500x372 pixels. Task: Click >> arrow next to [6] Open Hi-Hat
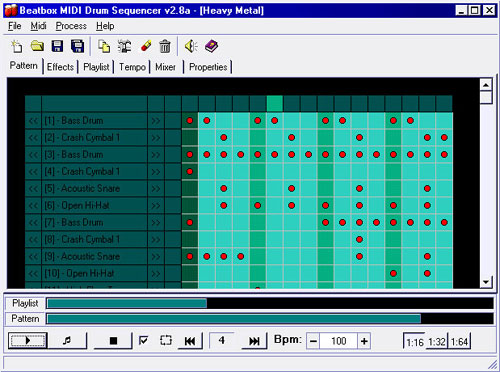pyautogui.click(x=156, y=206)
